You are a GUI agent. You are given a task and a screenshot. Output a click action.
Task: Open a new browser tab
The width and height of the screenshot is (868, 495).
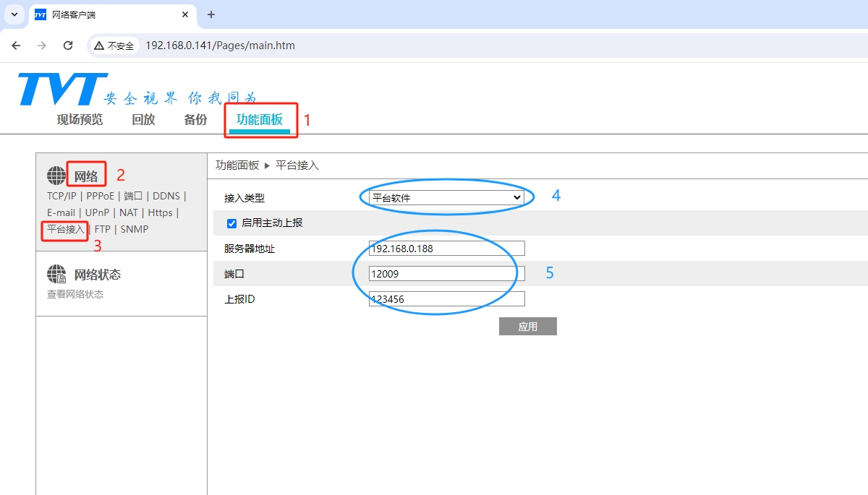211,14
